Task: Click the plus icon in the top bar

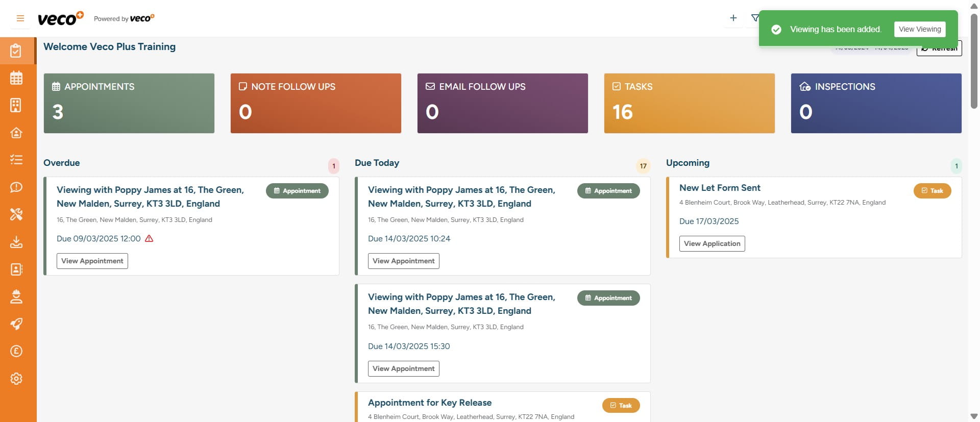Action: coord(733,18)
